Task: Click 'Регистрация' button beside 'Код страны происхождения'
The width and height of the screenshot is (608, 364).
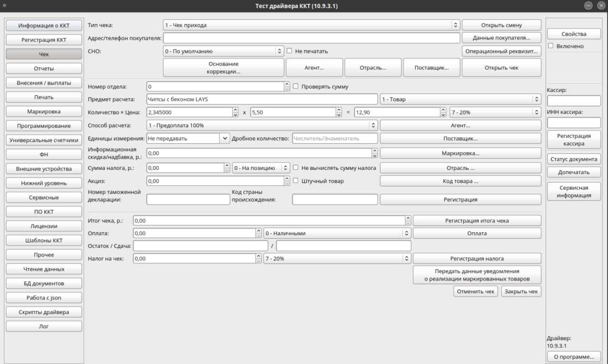Action: coord(460,199)
